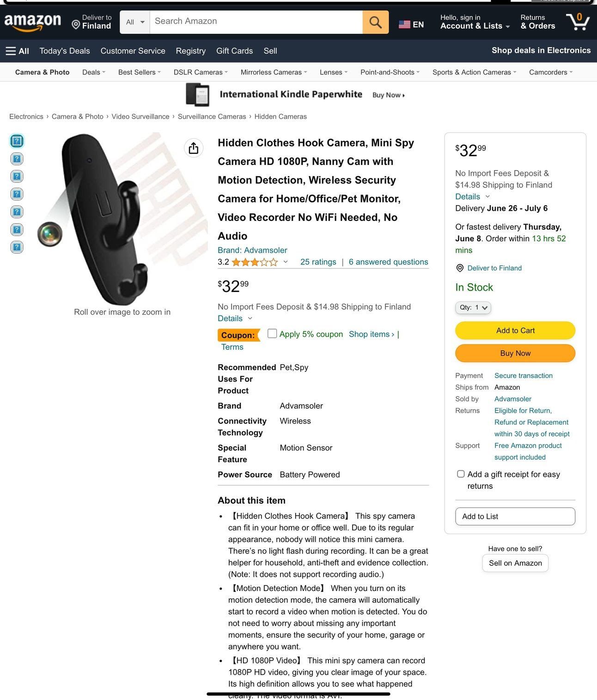This screenshot has height=700, width=597.
Task: Expand the star rating breakdown chevron
Action: tap(286, 262)
